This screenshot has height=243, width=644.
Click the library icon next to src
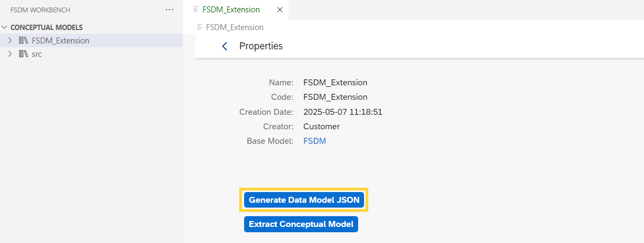click(x=24, y=54)
